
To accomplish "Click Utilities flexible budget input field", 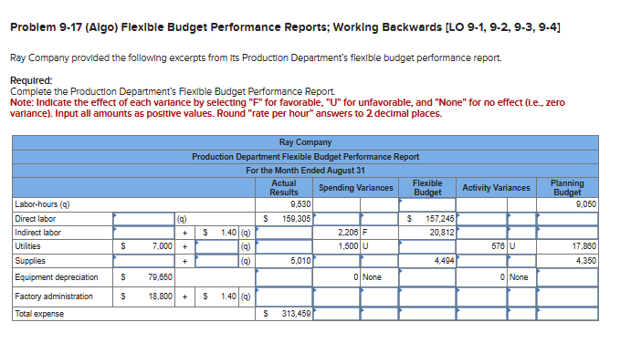I will point(427,246).
